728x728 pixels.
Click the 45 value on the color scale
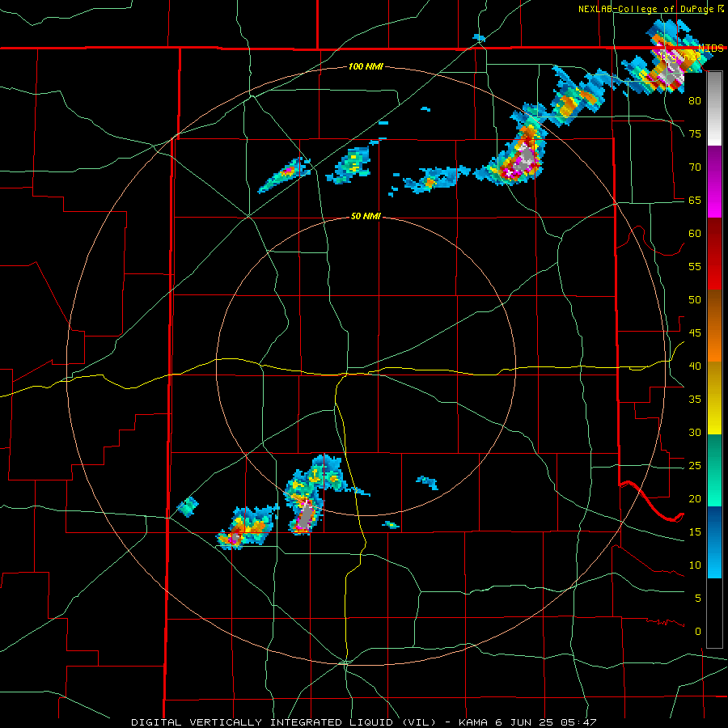click(x=695, y=333)
